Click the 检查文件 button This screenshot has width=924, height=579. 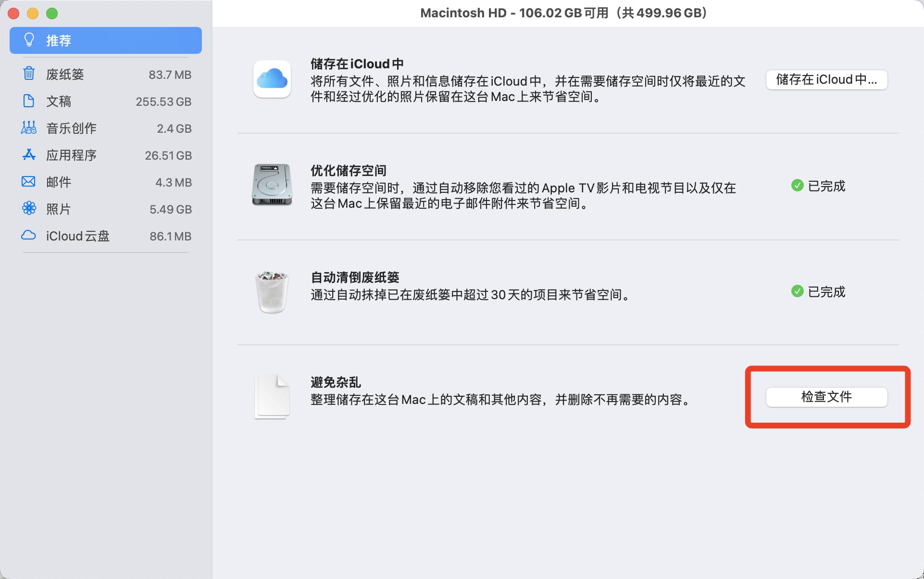(827, 397)
